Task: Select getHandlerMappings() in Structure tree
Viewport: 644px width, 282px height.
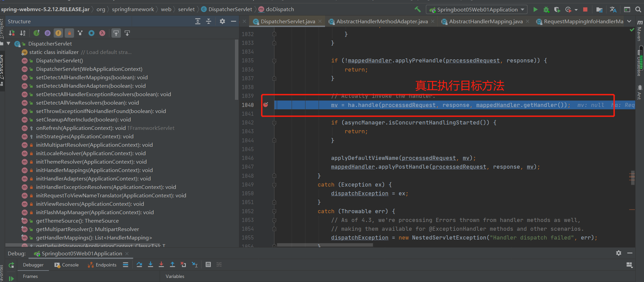Action: pyautogui.click(x=94, y=237)
